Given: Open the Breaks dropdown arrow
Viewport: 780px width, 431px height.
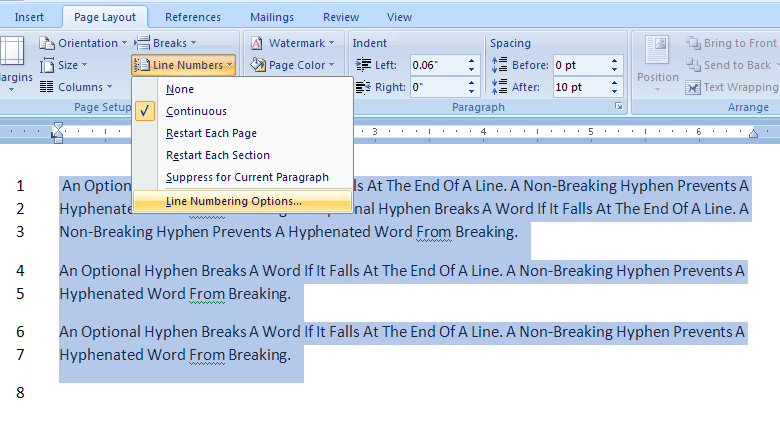Looking at the screenshot, I should tap(194, 43).
